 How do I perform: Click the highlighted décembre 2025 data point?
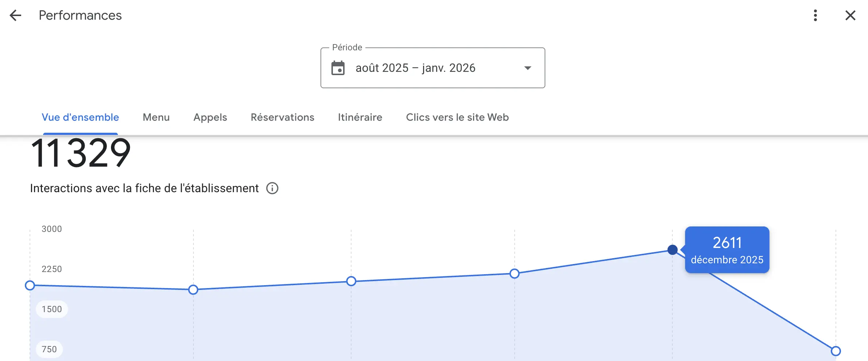[672, 250]
